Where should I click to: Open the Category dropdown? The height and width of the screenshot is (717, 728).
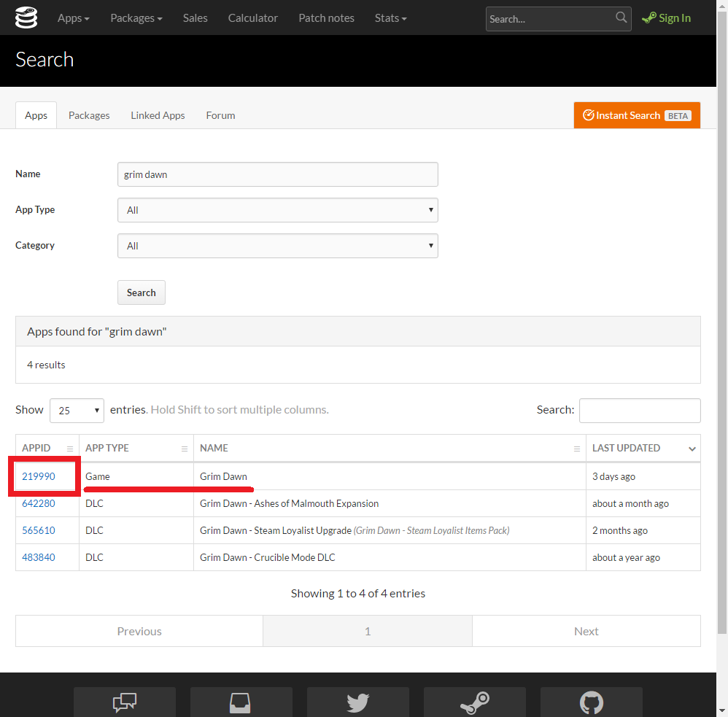277,246
